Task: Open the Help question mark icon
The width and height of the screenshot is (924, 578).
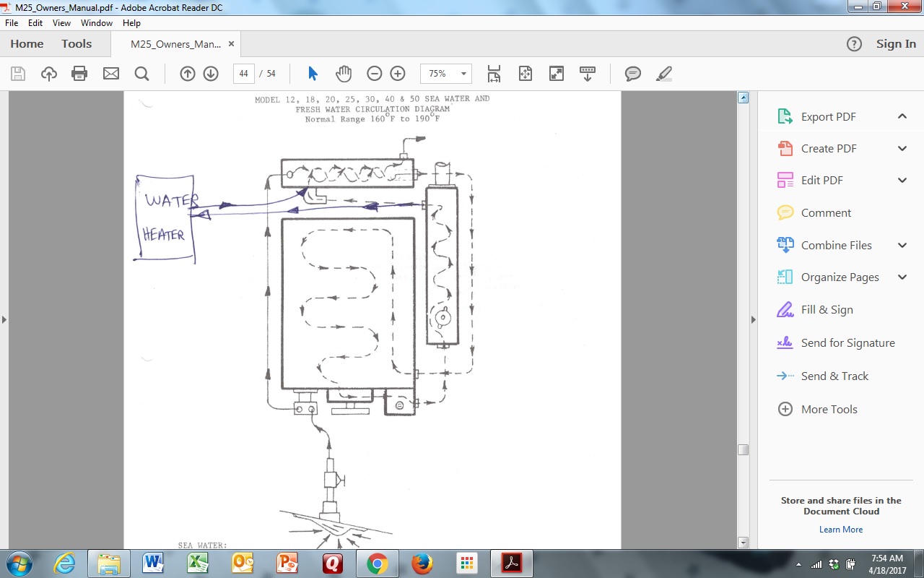Action: (854, 44)
